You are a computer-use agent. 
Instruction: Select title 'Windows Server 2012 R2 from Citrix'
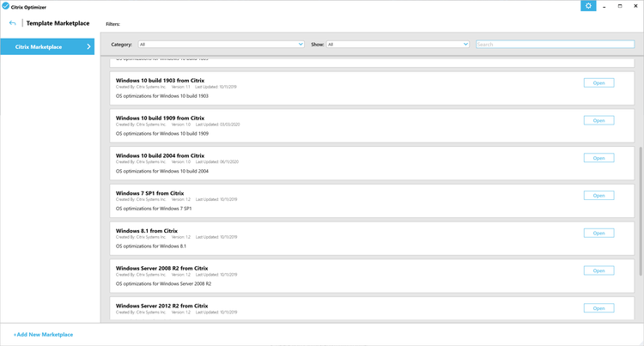tap(161, 306)
